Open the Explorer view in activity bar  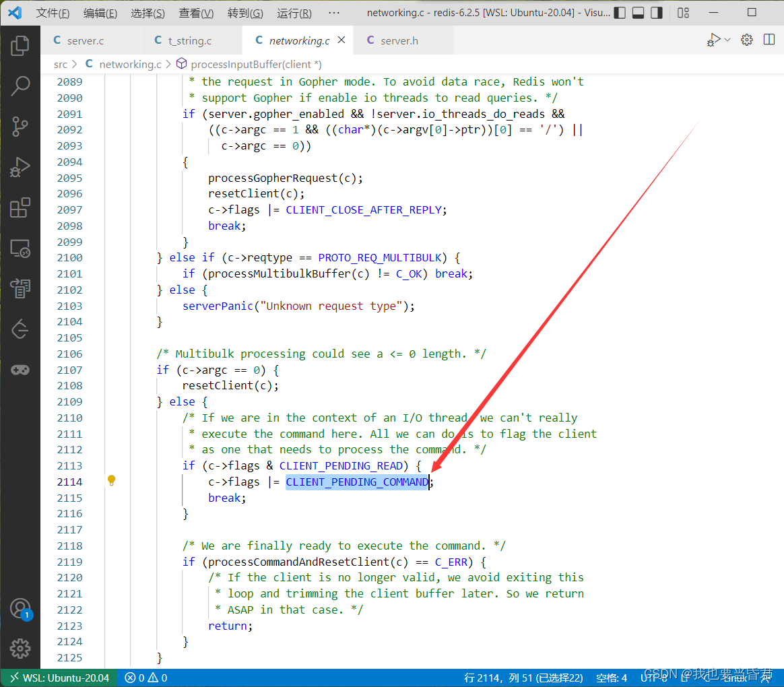click(20, 46)
